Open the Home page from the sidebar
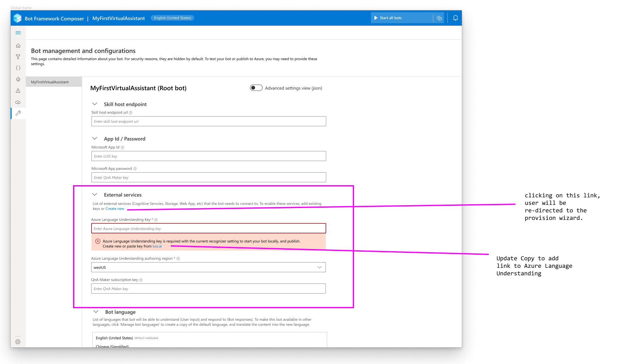This screenshot has width=621, height=364. click(x=18, y=45)
